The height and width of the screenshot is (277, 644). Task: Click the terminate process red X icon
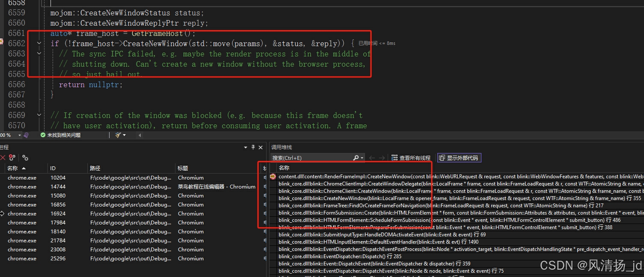pyautogui.click(x=3, y=158)
